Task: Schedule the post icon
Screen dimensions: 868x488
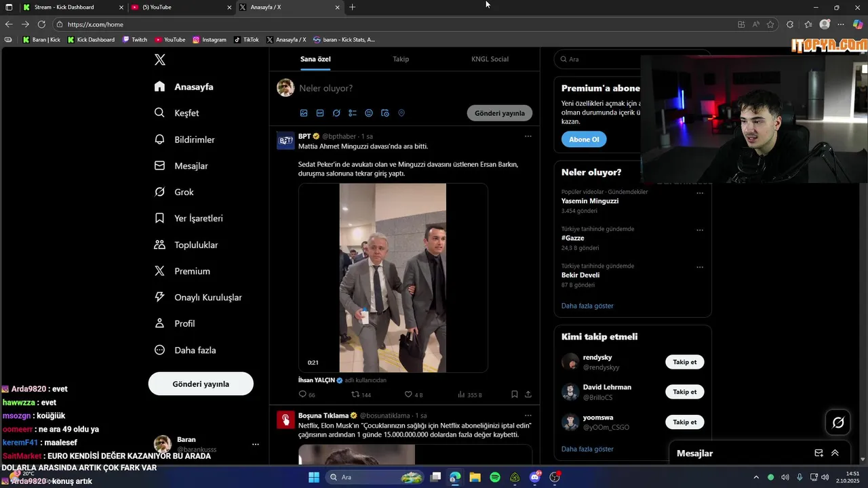Action: 385,113
